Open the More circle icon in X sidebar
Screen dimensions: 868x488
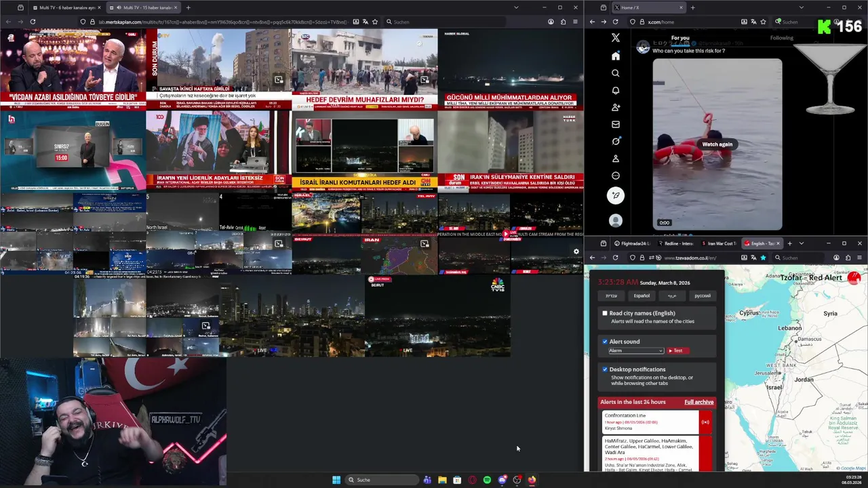coord(615,176)
